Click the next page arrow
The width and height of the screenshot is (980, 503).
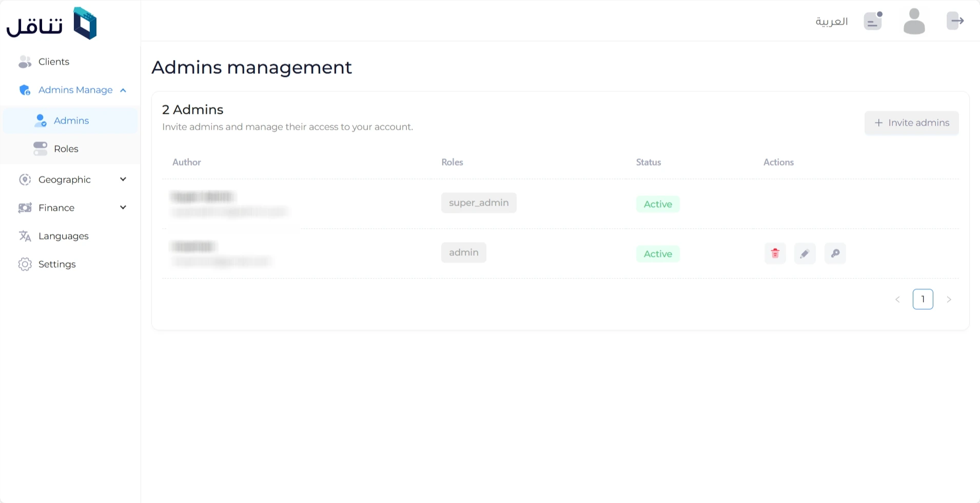coord(949,299)
